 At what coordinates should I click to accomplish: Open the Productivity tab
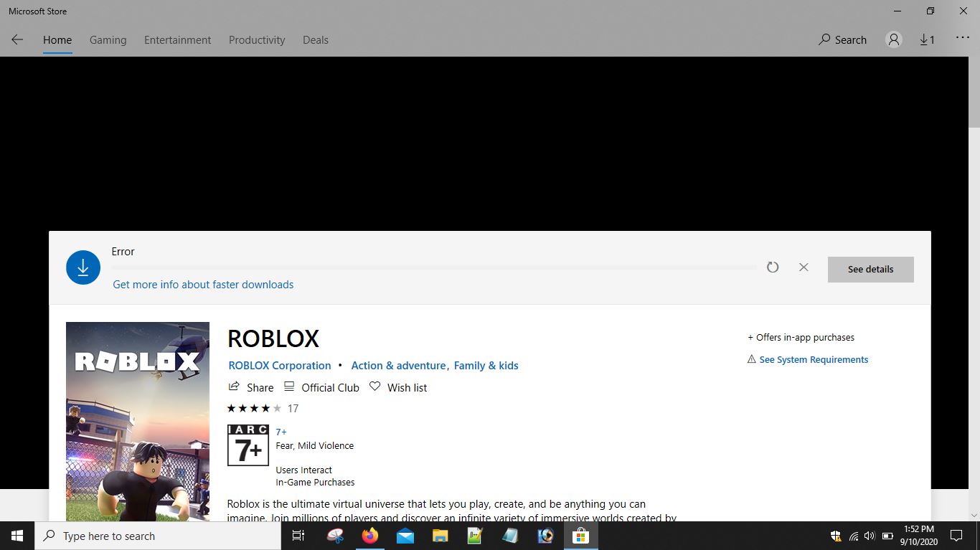(257, 40)
